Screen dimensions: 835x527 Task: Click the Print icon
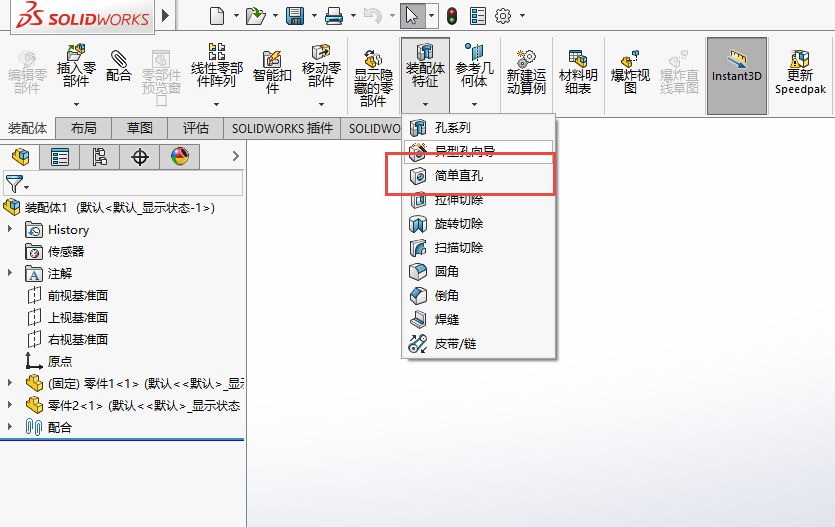(x=334, y=16)
